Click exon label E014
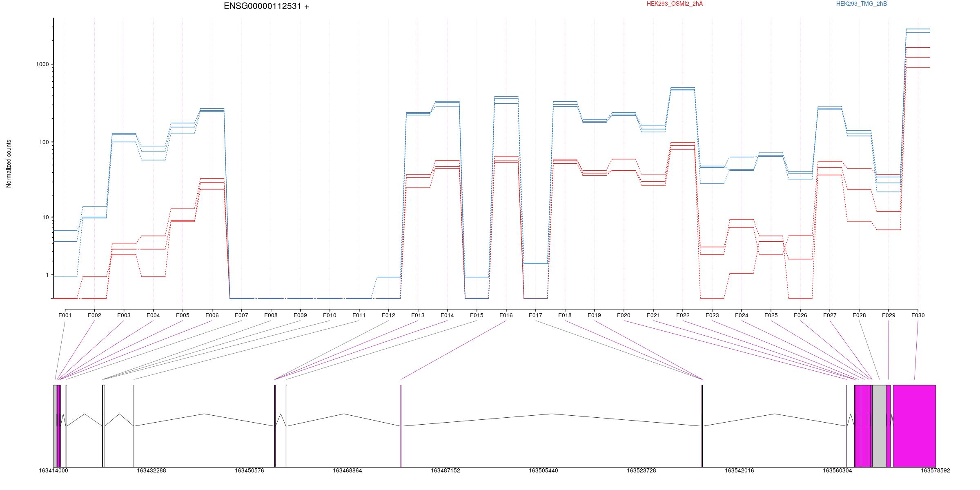 (447, 315)
